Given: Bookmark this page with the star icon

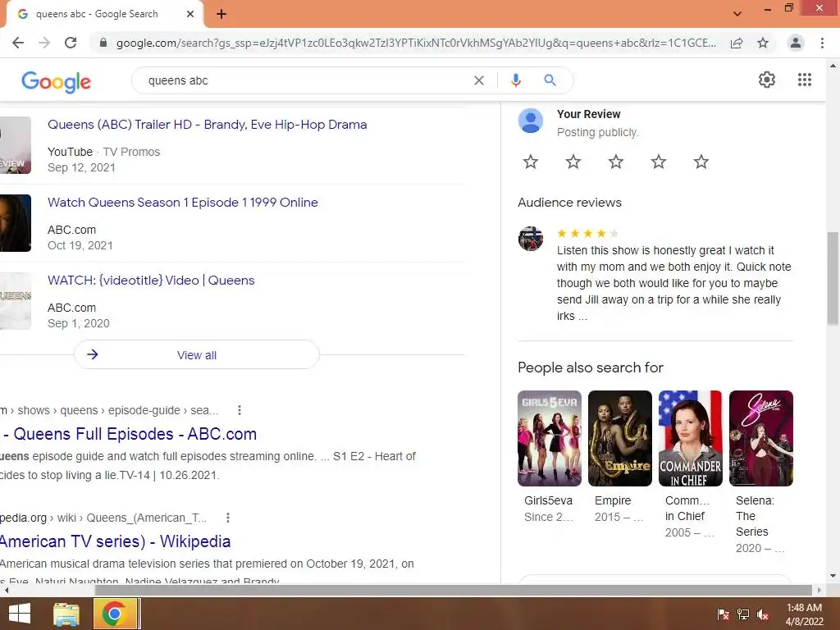Looking at the screenshot, I should pos(763,43).
